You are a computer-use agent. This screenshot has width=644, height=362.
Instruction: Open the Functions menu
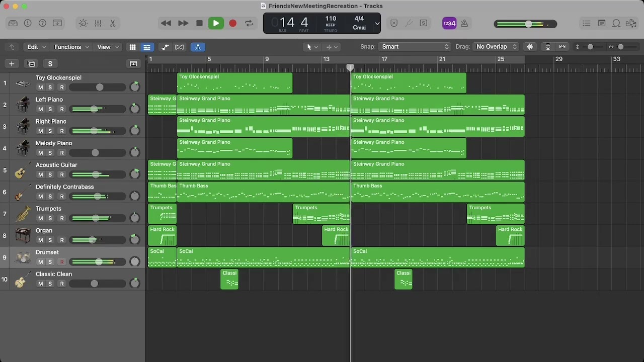coord(71,47)
